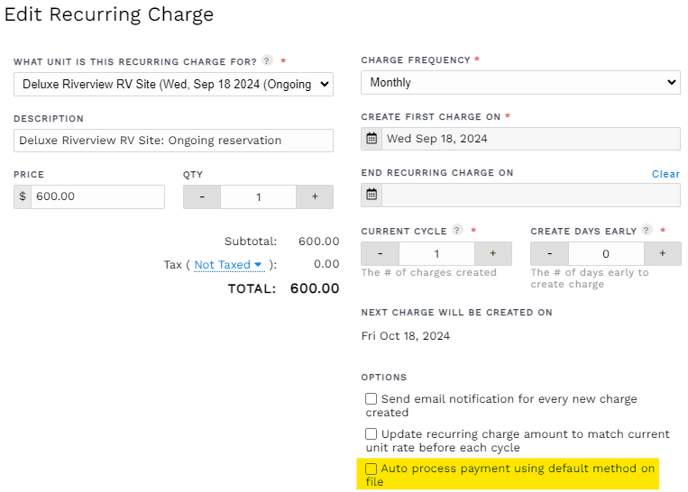Enable Auto process payment checkbox
Image resolution: width=688 pixels, height=492 pixels.
click(x=371, y=468)
